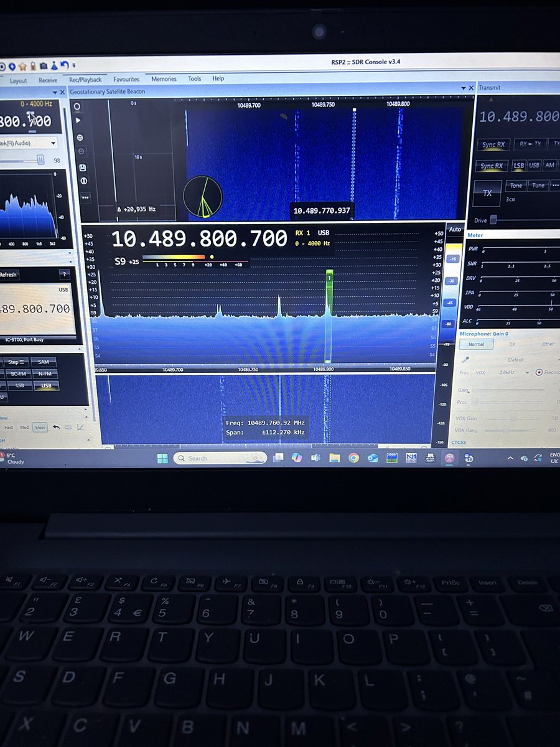The image size is (560, 747).
Task: Toggle the top Sync RX button
Action: point(493,144)
